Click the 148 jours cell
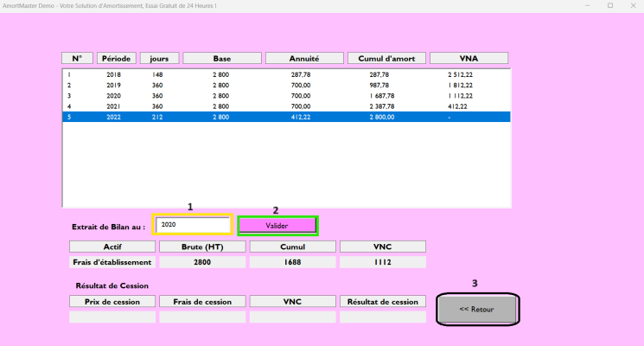644x346 pixels. click(x=157, y=74)
